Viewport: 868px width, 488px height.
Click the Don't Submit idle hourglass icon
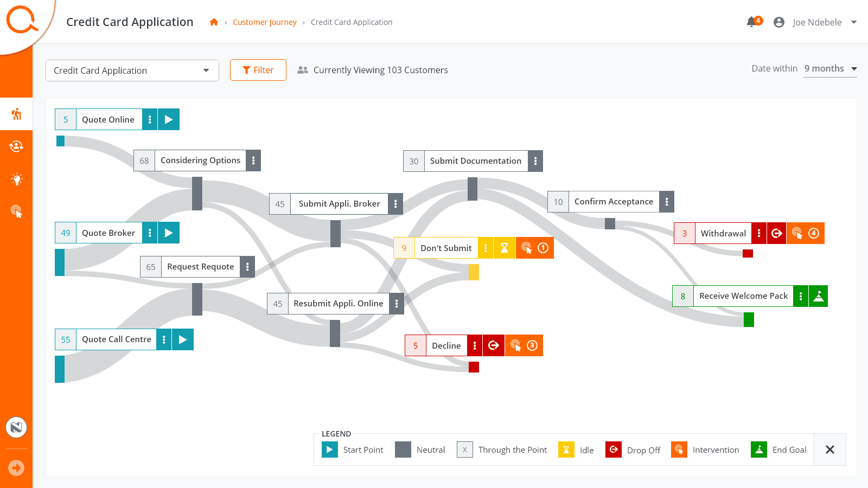point(504,248)
